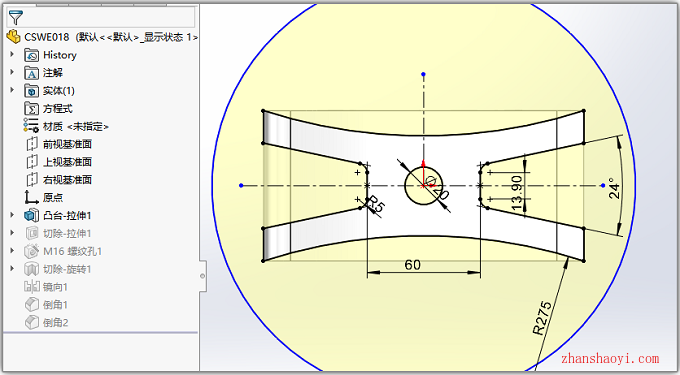Select the 材质 material icon
Screen dimensions: 680x375
(31, 126)
